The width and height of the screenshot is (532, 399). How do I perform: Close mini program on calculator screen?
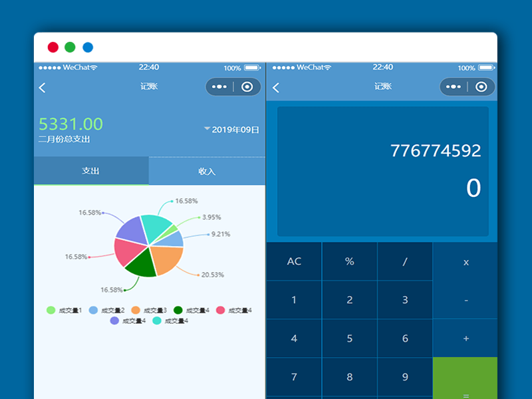coord(481,87)
